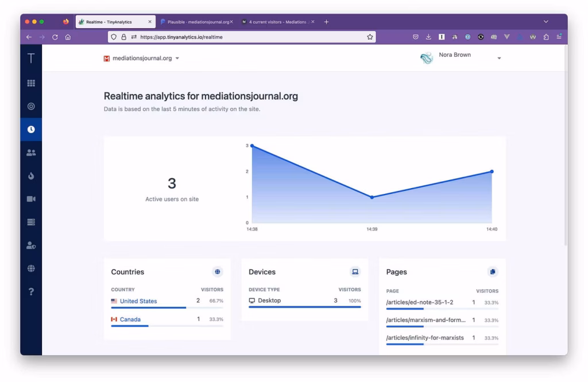Open the visitors people icon in sidebar
Image resolution: width=588 pixels, height=382 pixels.
tap(30, 152)
